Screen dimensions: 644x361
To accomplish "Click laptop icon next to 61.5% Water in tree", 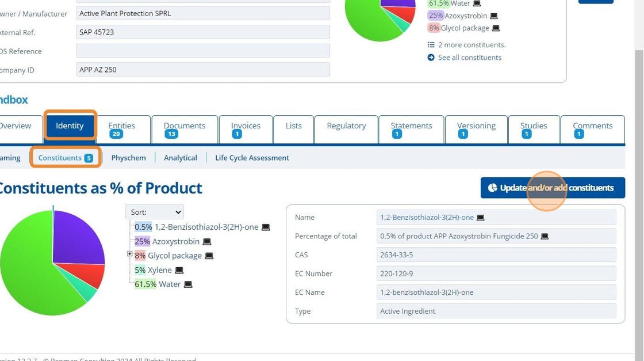I will 188,284.
